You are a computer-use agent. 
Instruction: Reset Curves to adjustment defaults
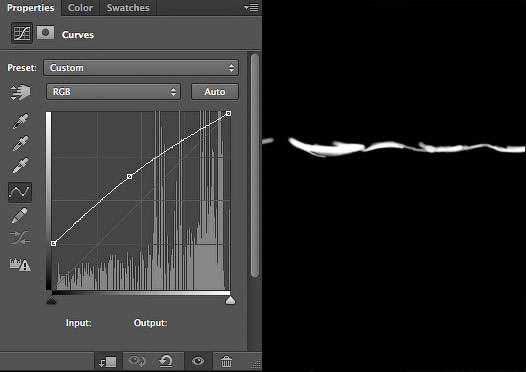pyautogui.click(x=166, y=361)
